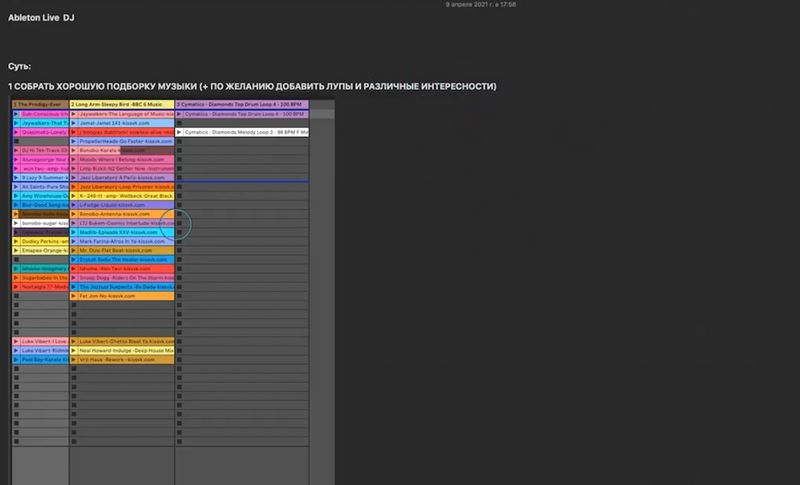Play the Fat Jon clip

74,296
